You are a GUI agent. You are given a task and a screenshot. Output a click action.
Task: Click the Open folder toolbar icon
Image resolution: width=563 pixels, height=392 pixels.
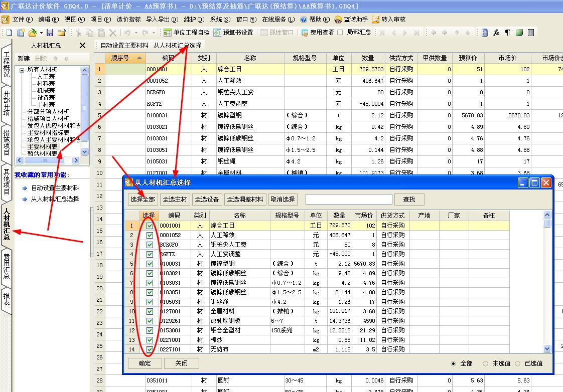coord(32,33)
